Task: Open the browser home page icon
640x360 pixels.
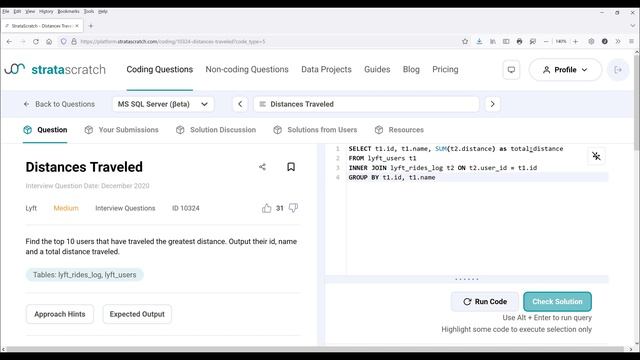Action: 49,42
